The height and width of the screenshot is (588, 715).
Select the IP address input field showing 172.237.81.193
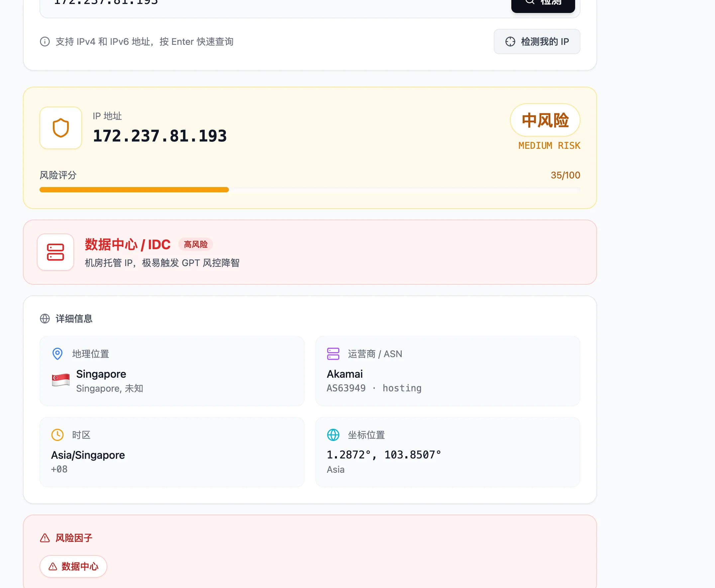pos(237,3)
